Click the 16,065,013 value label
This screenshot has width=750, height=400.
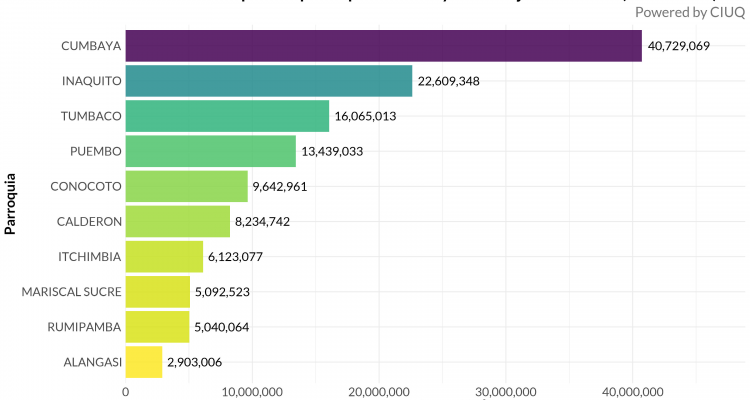pyautogui.click(x=366, y=117)
